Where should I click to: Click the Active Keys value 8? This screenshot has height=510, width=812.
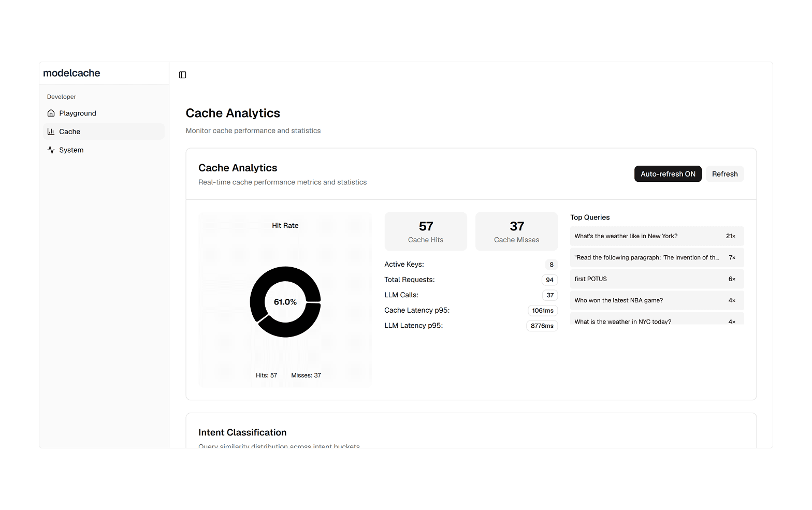pyautogui.click(x=552, y=265)
